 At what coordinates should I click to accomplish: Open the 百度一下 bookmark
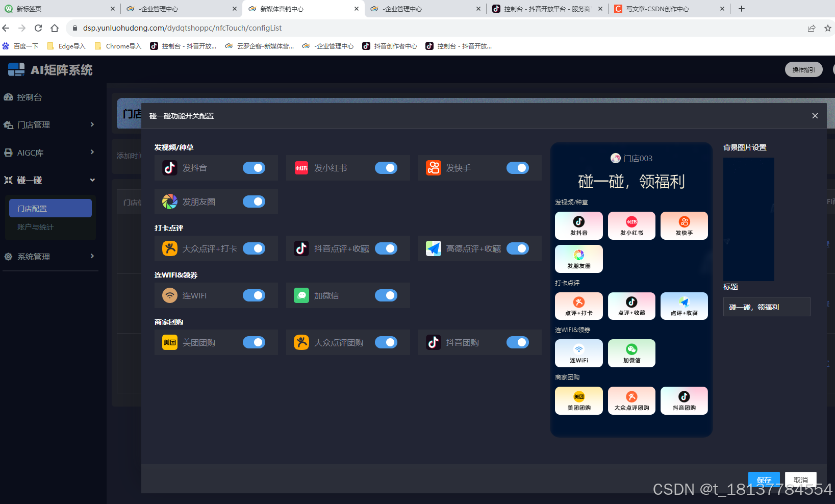pyautogui.click(x=20, y=46)
